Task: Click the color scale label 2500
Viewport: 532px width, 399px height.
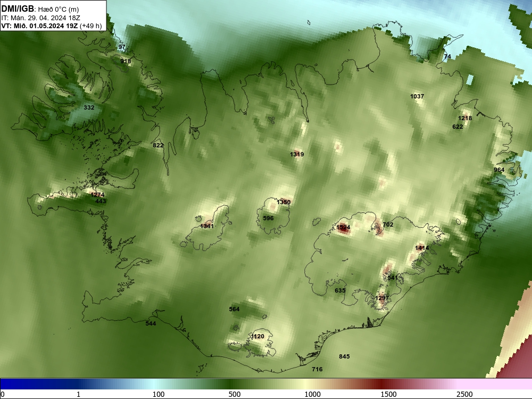Action: (464, 394)
